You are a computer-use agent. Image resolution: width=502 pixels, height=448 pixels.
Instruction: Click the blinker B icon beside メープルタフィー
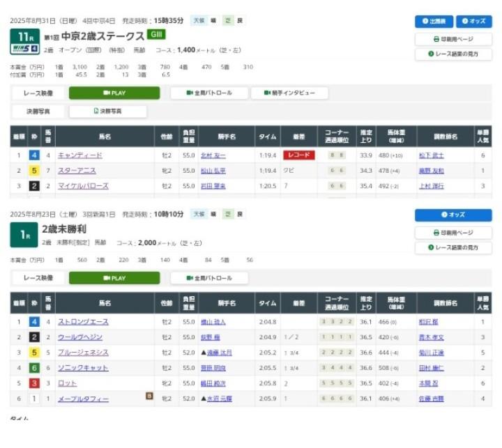coord(149,396)
